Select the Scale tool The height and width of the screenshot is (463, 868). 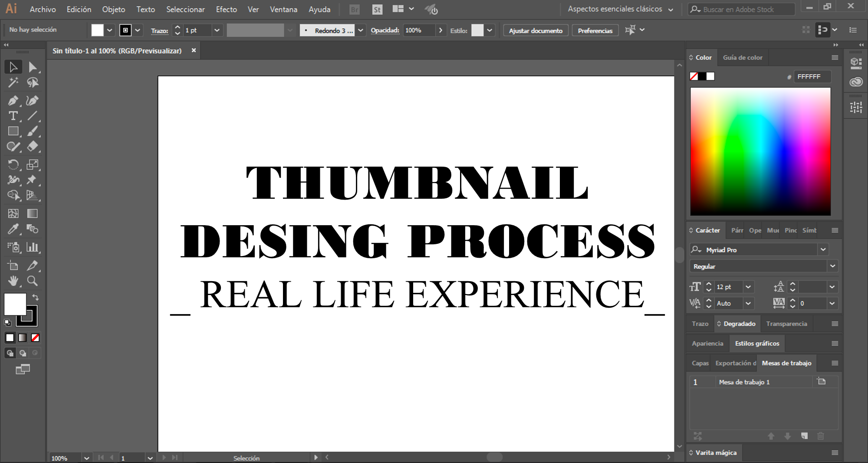[33, 164]
